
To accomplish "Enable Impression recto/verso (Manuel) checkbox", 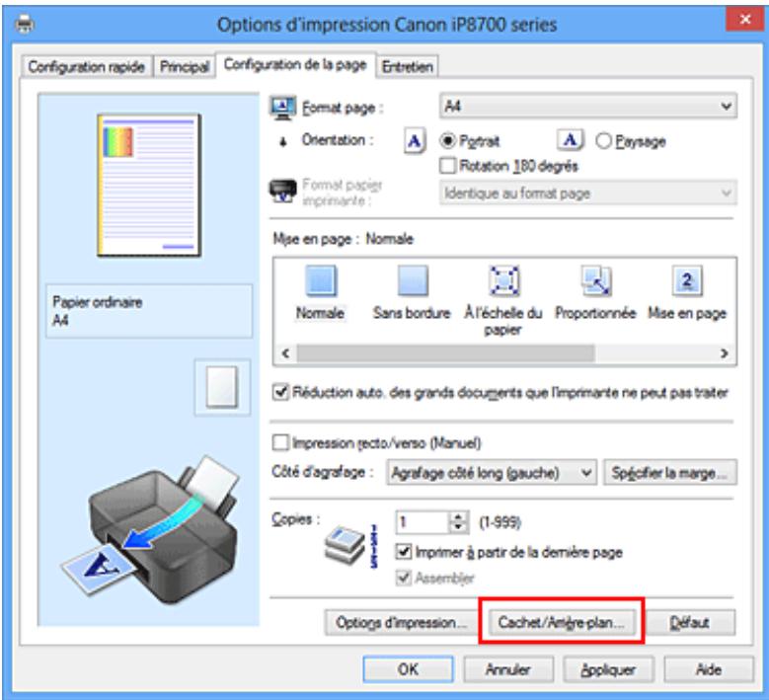I will click(280, 442).
